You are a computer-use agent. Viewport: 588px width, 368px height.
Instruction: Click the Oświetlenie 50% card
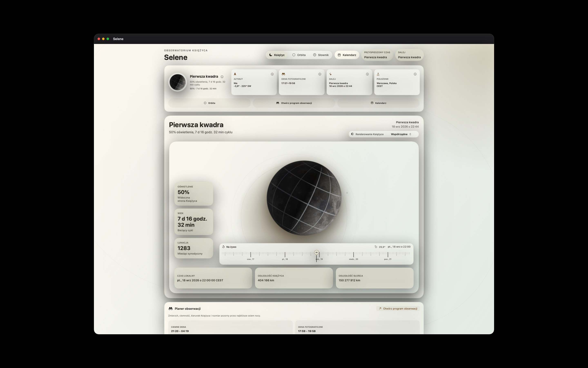[194, 194]
